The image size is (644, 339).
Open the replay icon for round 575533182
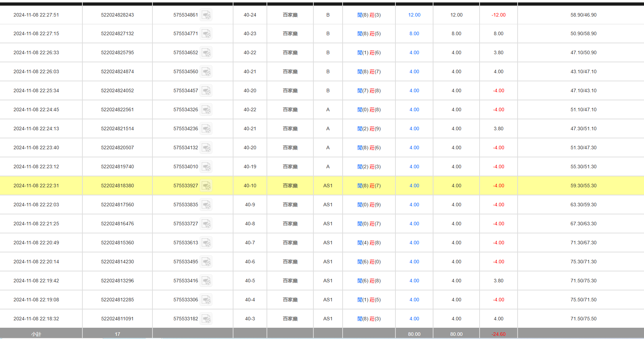(206, 319)
